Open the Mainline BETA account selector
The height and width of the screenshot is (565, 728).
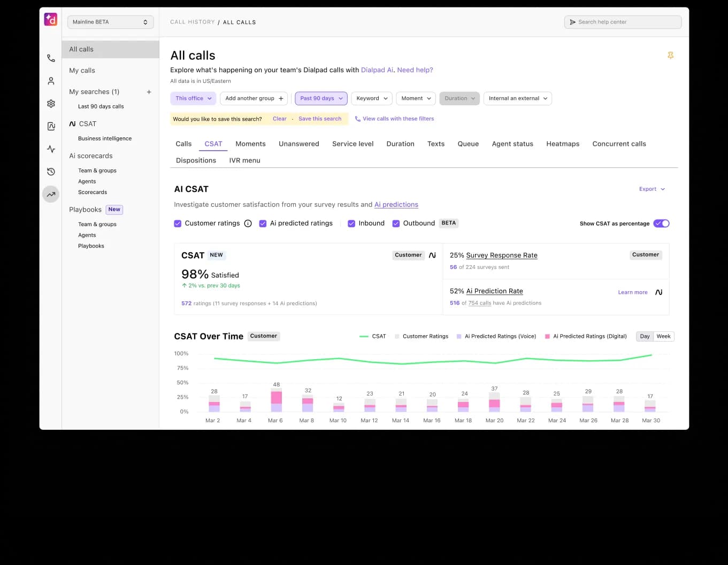click(110, 22)
